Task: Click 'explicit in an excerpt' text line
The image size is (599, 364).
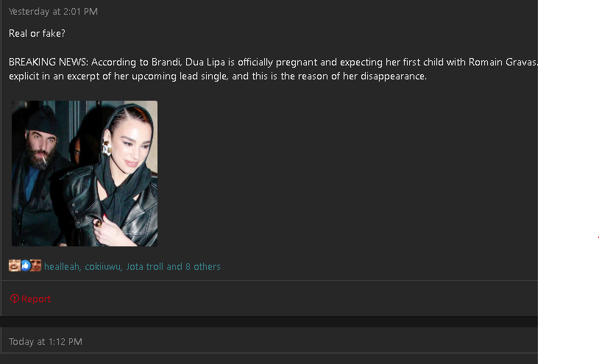Action: (x=218, y=76)
